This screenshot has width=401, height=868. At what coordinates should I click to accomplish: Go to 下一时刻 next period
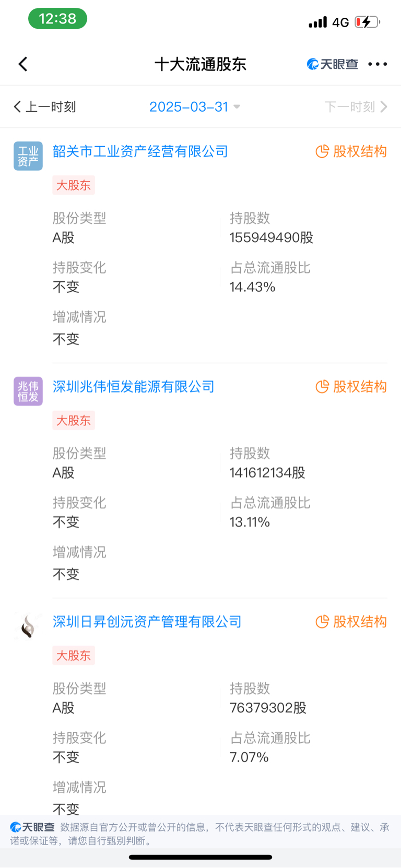[x=356, y=107]
